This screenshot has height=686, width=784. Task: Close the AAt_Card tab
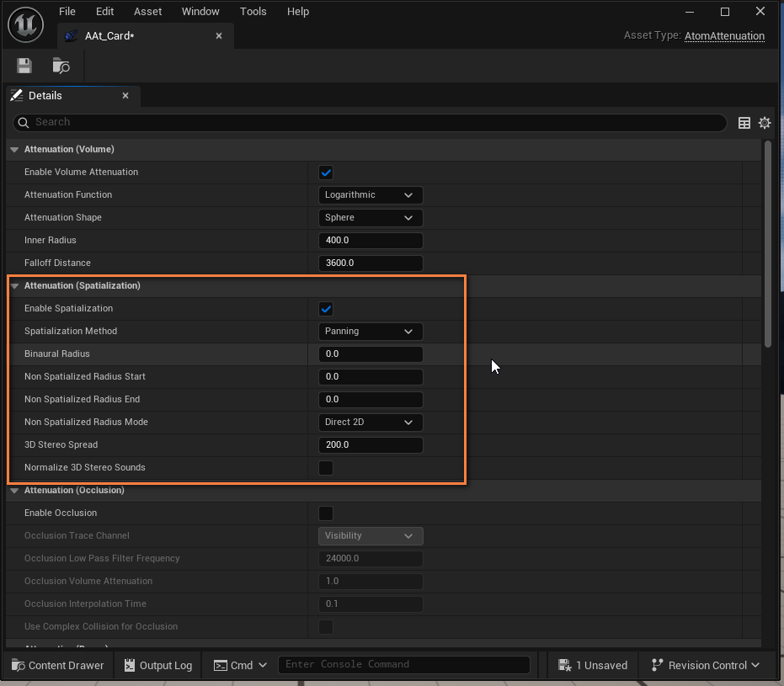218,36
